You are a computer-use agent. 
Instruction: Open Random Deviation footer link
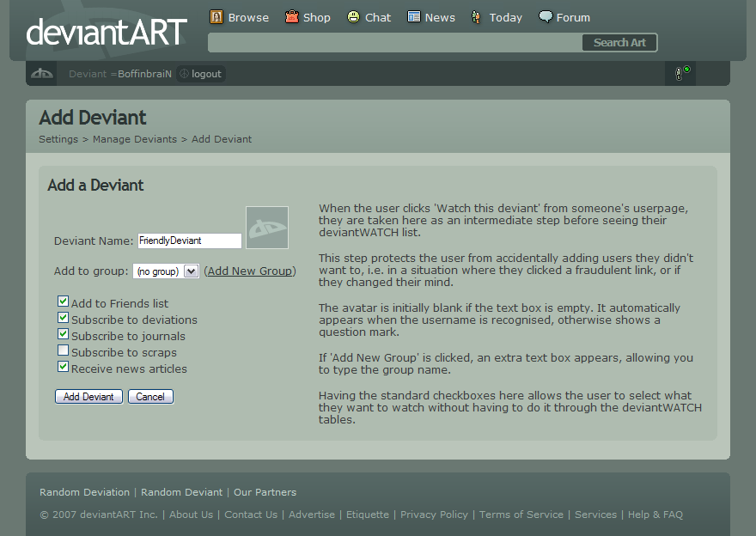tap(84, 492)
